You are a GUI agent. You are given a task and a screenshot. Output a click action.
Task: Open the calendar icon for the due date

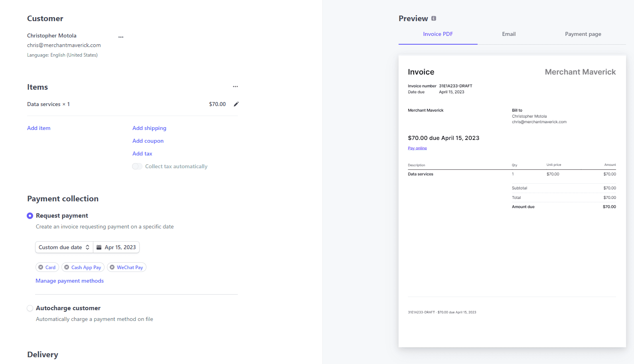[99, 247]
